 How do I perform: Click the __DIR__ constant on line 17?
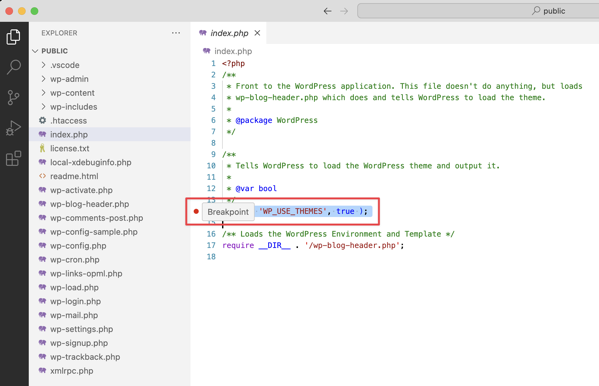274,245
